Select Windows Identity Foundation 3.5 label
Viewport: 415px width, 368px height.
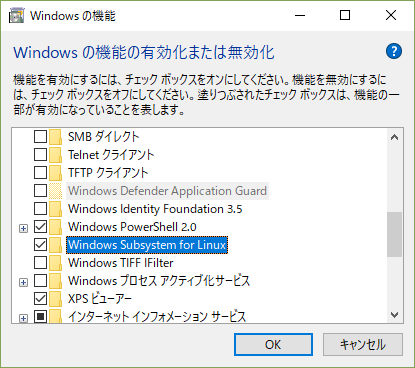(155, 209)
